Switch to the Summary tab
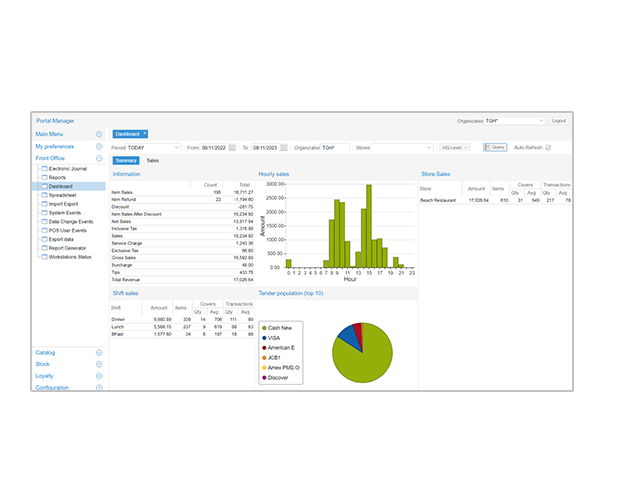This screenshot has height=503, width=629. click(x=126, y=160)
